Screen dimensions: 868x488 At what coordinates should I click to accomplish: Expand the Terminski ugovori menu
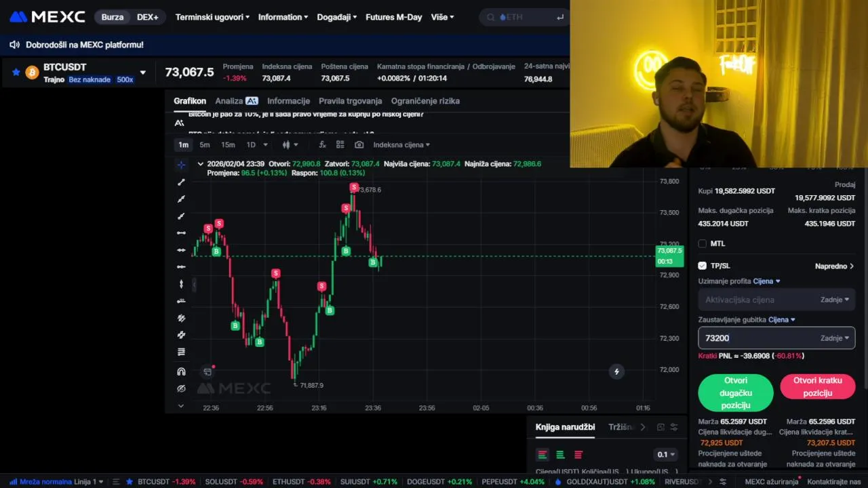(x=212, y=17)
